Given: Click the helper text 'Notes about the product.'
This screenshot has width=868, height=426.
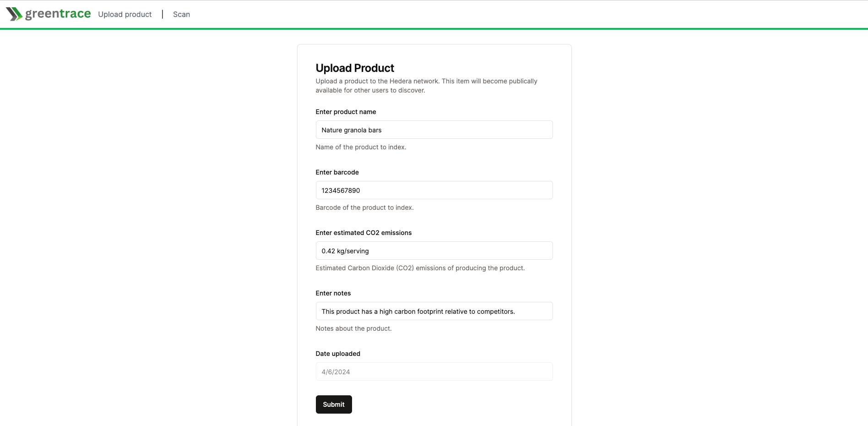Looking at the screenshot, I should pos(353,328).
